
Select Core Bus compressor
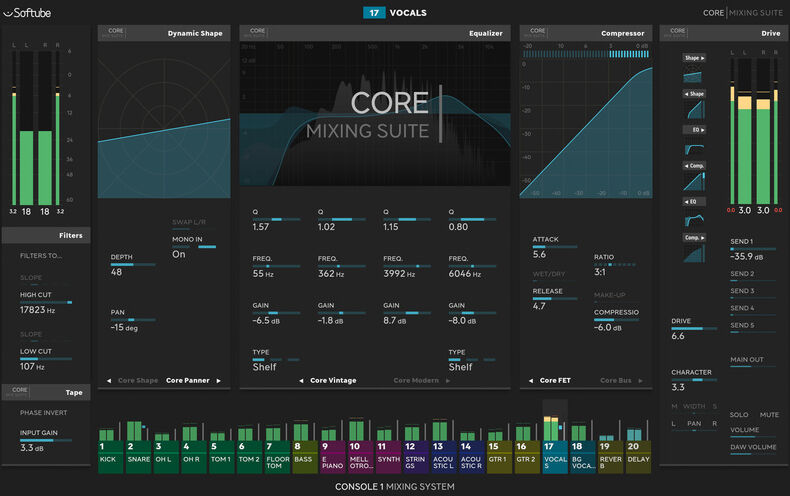tap(615, 381)
